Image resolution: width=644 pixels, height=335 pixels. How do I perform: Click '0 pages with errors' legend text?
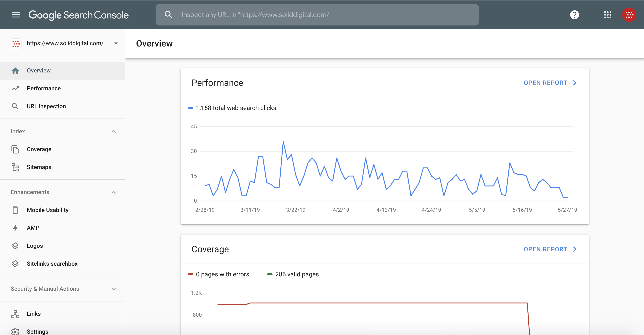[222, 274]
